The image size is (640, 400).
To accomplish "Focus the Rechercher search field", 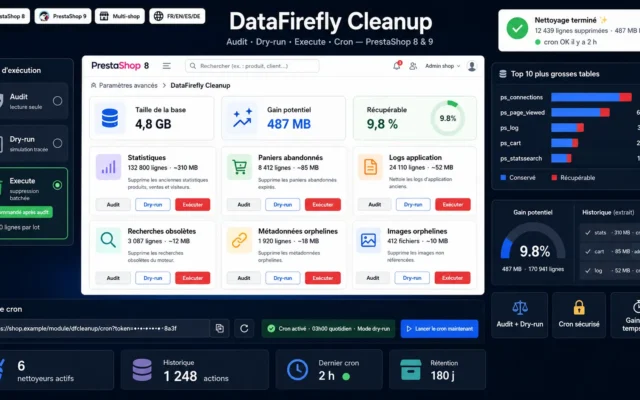I will click(x=252, y=66).
